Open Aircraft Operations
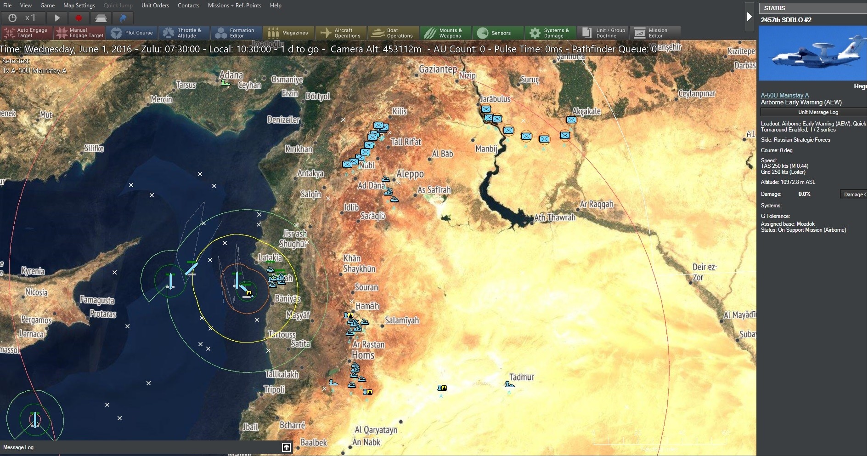868x457 pixels. coord(341,33)
